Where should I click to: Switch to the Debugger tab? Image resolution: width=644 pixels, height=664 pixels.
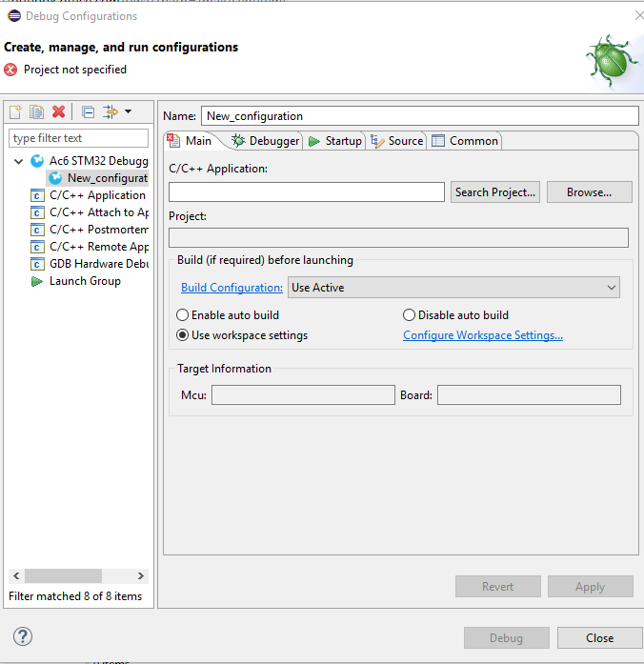tap(266, 141)
